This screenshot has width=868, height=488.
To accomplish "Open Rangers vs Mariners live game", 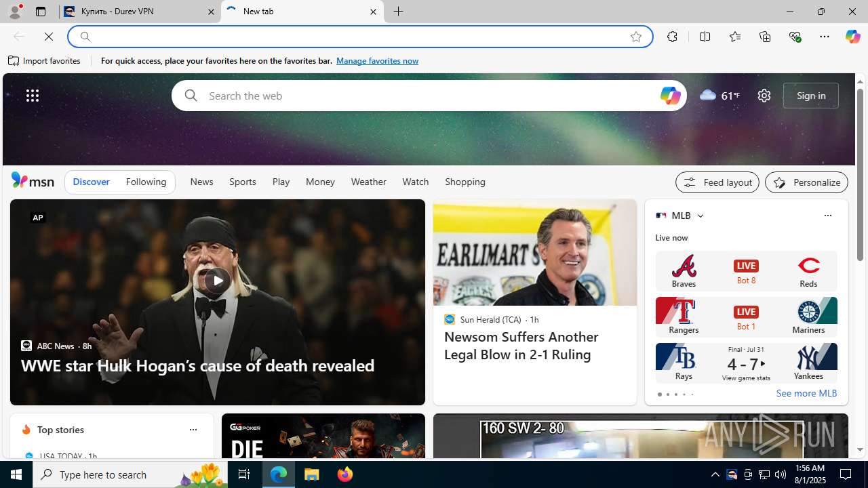I will [x=746, y=317].
